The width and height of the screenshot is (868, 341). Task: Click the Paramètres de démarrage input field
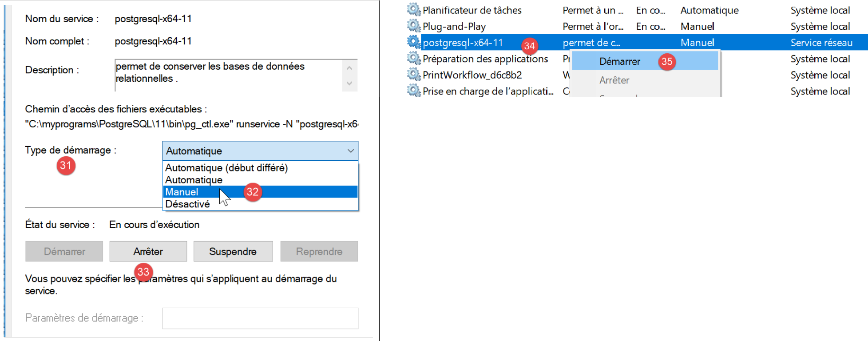point(260,318)
